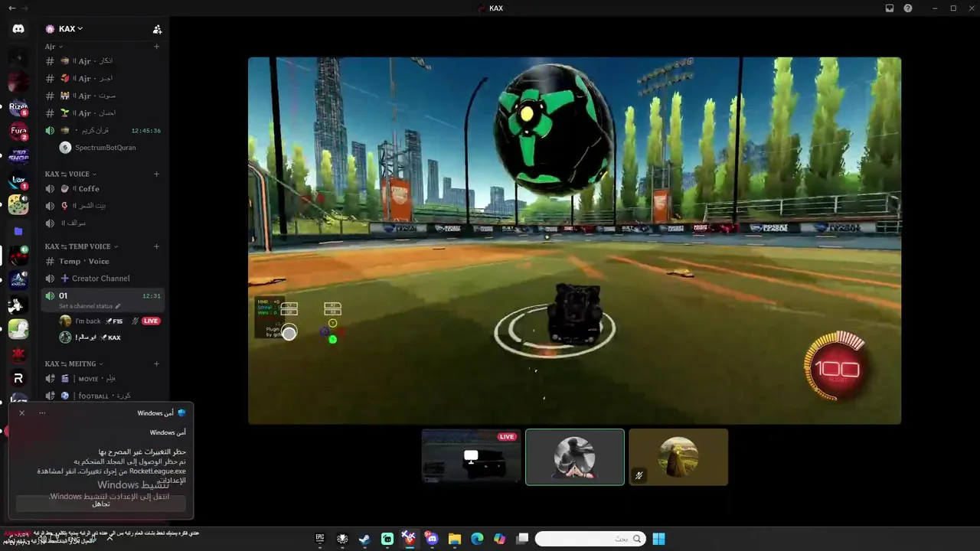
Task: Click Set a channel status link
Action: coord(86,306)
